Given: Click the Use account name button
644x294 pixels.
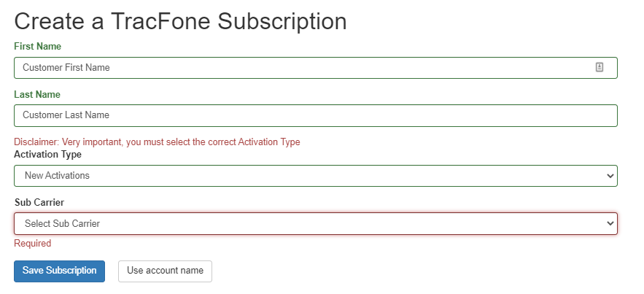Looking at the screenshot, I should tap(165, 271).
